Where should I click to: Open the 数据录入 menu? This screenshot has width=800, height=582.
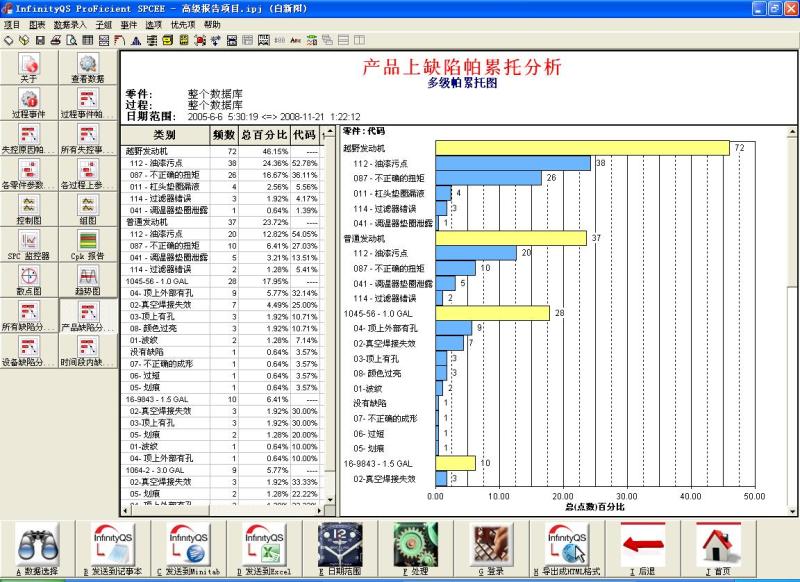coord(70,24)
